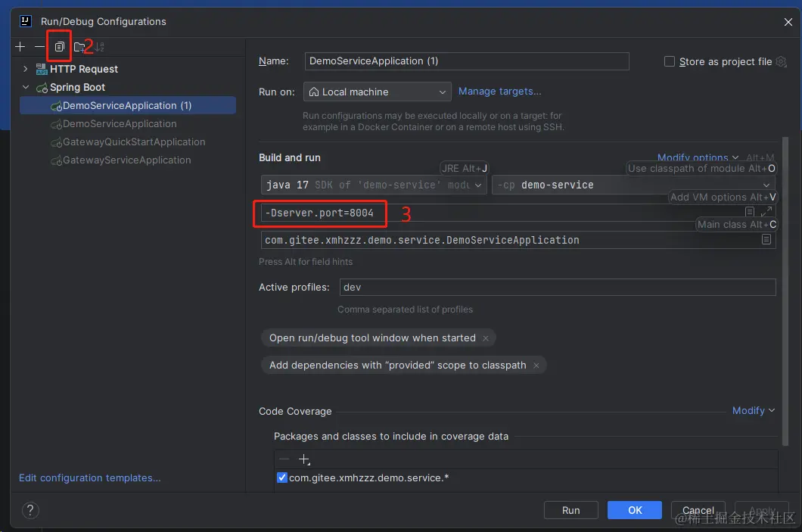Remove Add dependencies with provided scope option

click(536, 366)
